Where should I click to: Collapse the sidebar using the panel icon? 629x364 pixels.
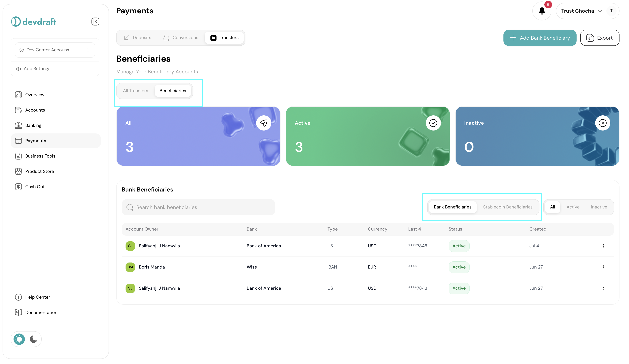coord(95,21)
